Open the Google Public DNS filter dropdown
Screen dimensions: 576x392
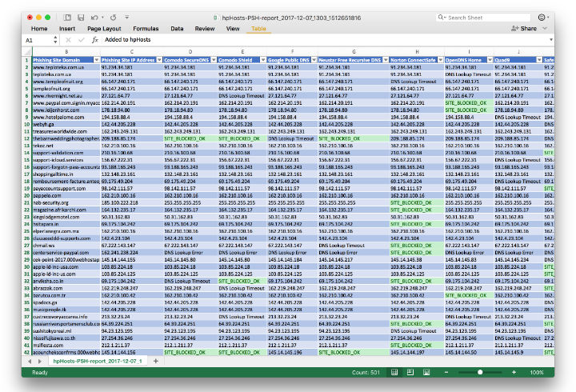click(x=314, y=60)
